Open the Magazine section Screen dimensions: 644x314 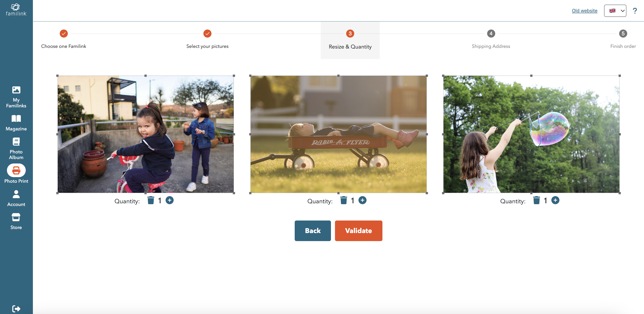click(x=16, y=123)
